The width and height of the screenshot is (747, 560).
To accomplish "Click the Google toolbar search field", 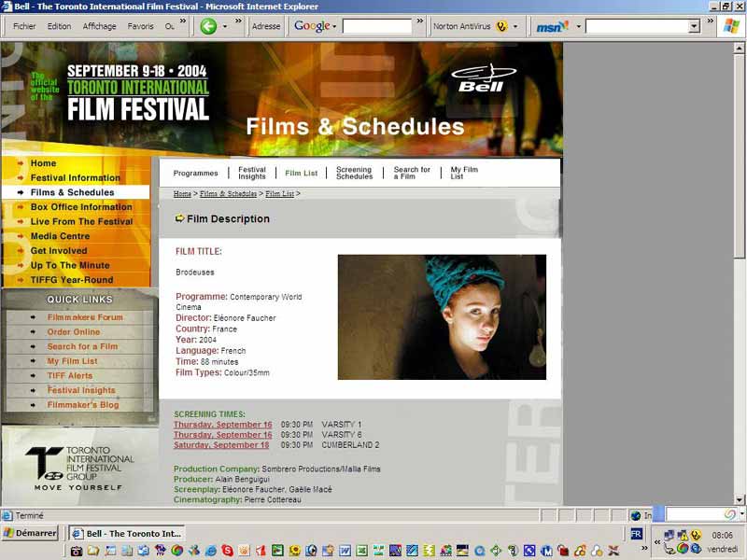I will tap(376, 26).
